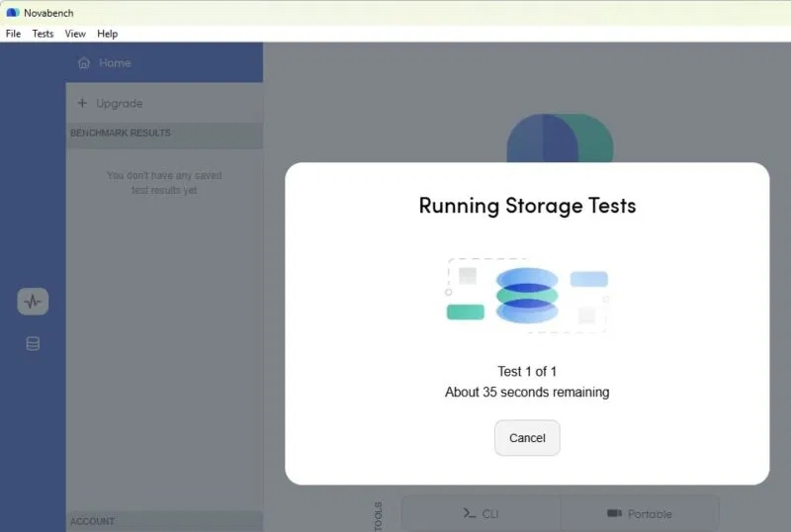791x532 pixels.
Task: Go to the Home sidebar entry
Action: pos(164,62)
